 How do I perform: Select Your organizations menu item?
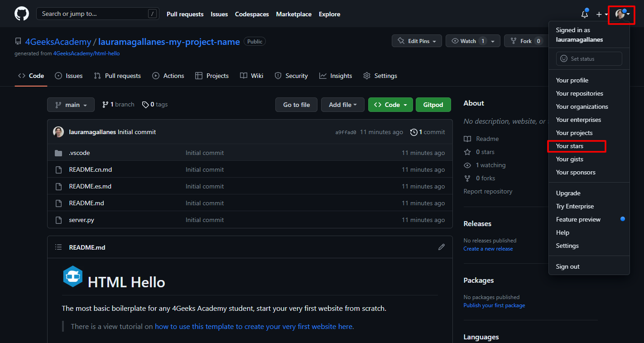click(589, 106)
